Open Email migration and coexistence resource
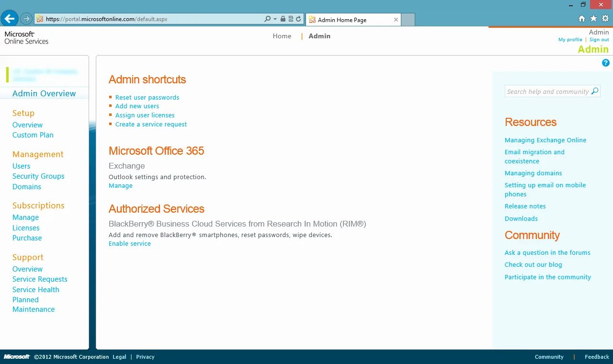 tap(534, 157)
